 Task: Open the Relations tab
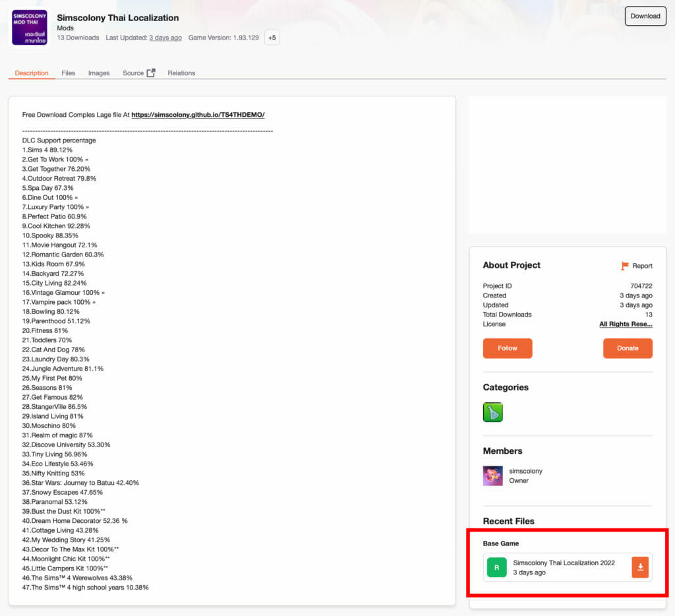[x=181, y=73]
